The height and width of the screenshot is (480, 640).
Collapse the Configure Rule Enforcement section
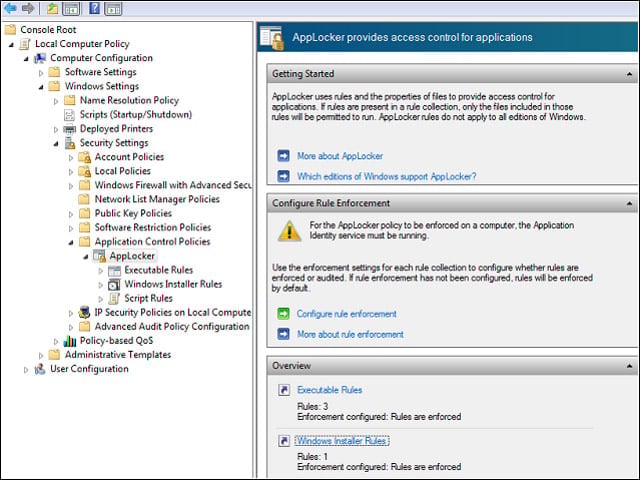(629, 203)
